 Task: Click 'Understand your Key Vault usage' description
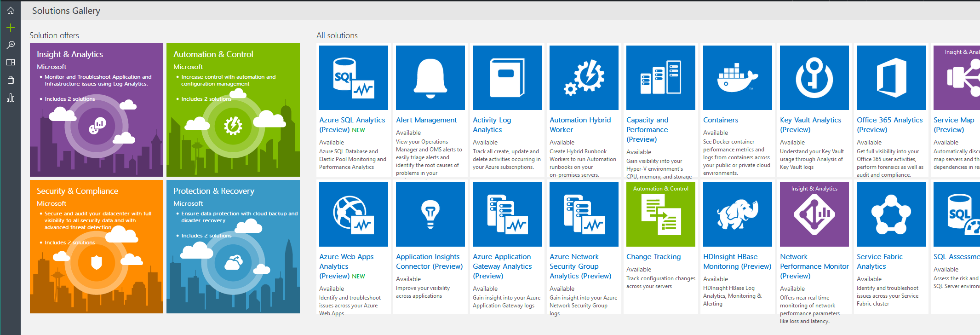(812, 159)
